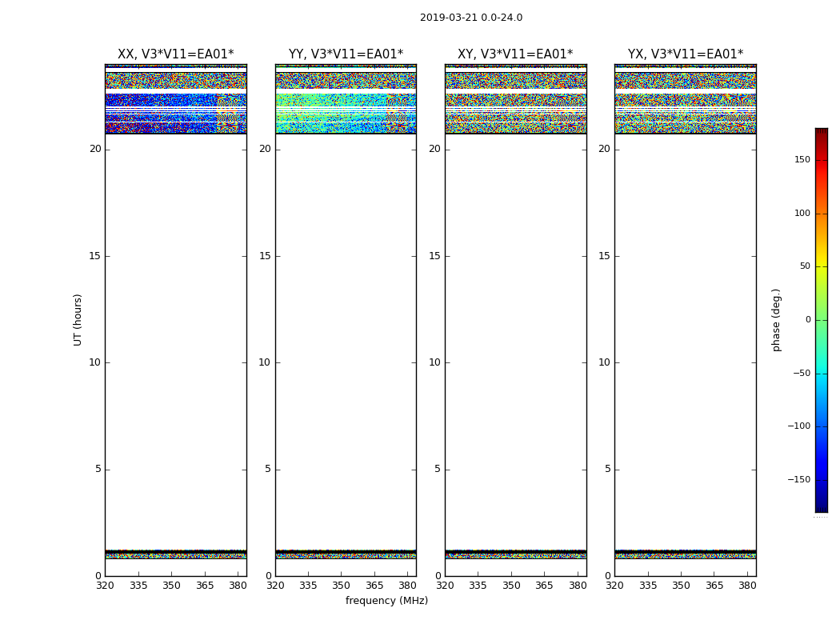Screen dimensions: 840x640
Task: Click the YY plot x-axis tick 350
Action: [342, 586]
